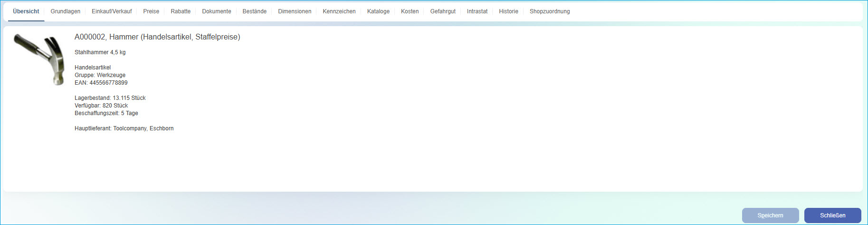Open the Intrastat tab

coord(477,11)
